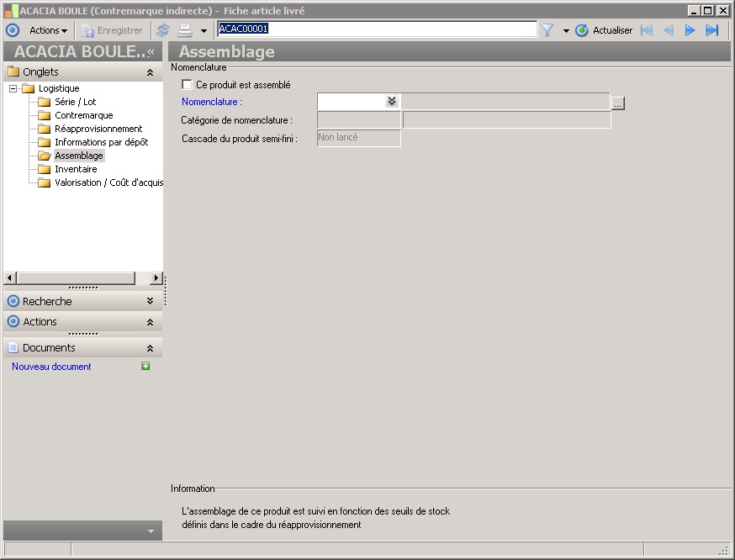Open the bottom sidebar dropdown arrow

point(151,531)
